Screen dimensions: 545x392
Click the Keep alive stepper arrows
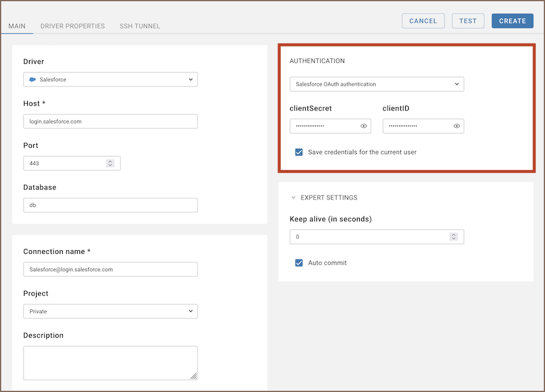point(453,237)
